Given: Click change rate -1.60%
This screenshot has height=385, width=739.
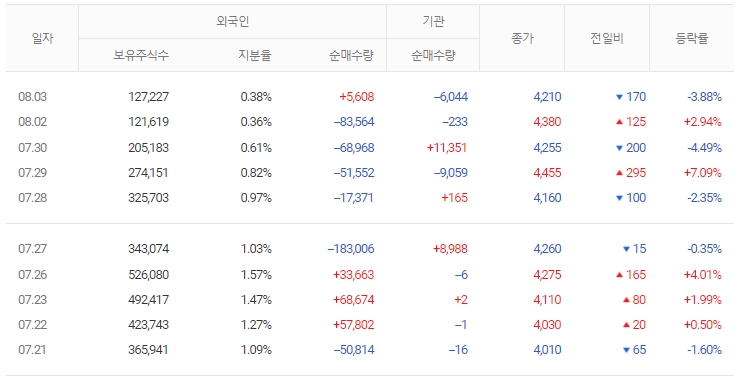Looking at the screenshot, I should pyautogui.click(x=705, y=349).
